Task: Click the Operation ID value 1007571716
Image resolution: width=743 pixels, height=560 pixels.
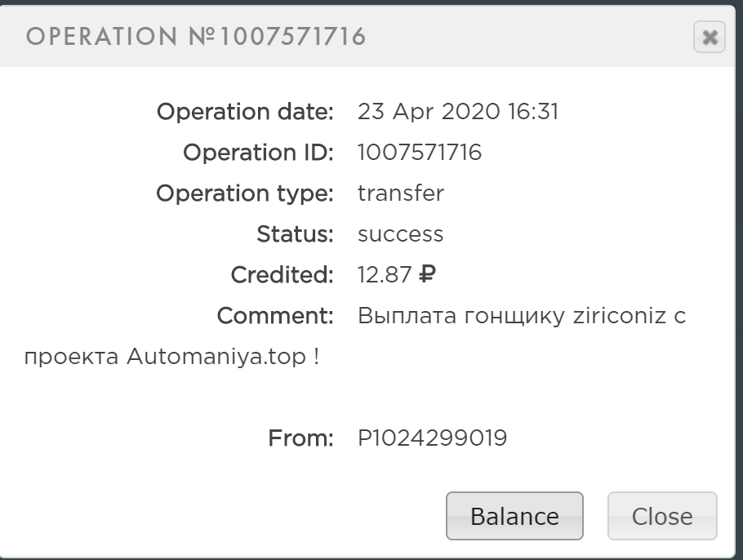Action: [420, 153]
